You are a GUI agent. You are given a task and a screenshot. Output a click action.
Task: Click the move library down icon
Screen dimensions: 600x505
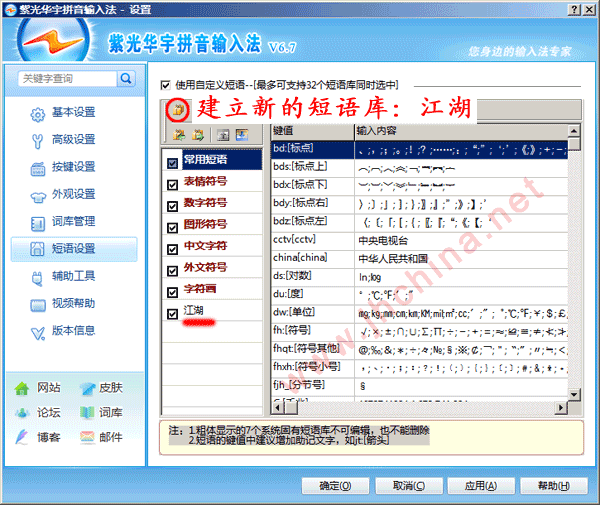[x=242, y=135]
